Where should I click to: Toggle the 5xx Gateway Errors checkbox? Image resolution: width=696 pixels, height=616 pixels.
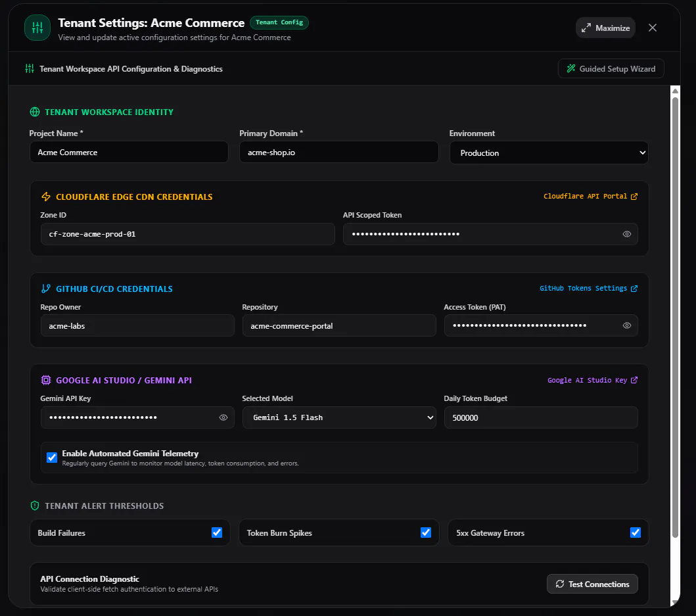coord(635,533)
